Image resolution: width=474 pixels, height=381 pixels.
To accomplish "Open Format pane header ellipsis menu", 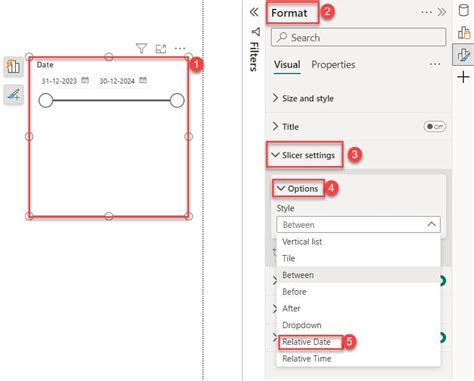I will [426, 13].
